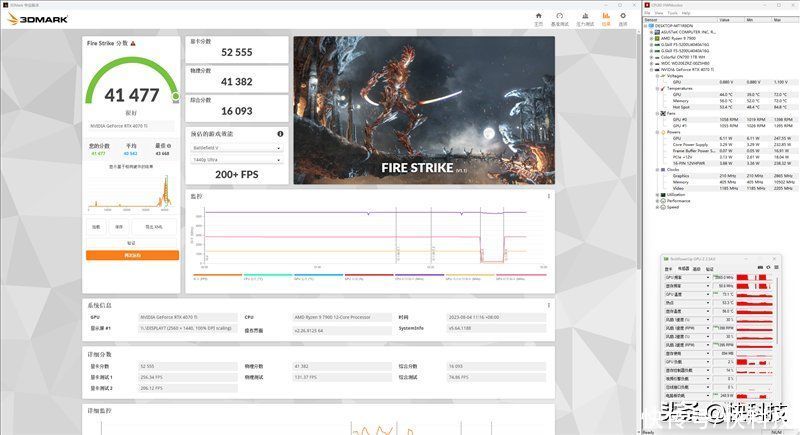Open the three-dot menu of the 监控 panel
The image size is (800, 435).
[549, 196]
